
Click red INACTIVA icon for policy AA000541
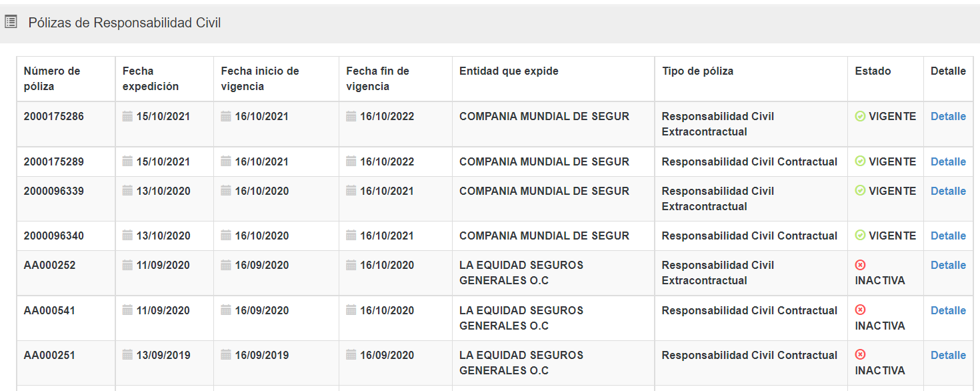click(860, 310)
